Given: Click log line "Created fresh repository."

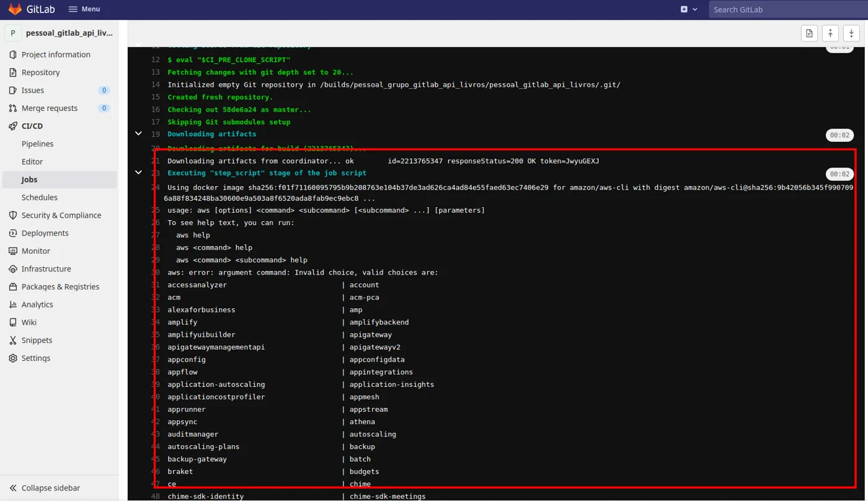Looking at the screenshot, I should 220,97.
